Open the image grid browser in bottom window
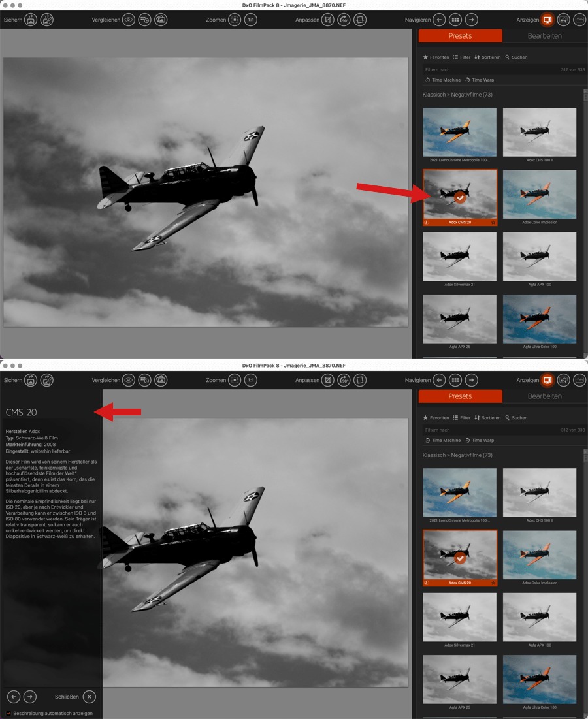 455,380
